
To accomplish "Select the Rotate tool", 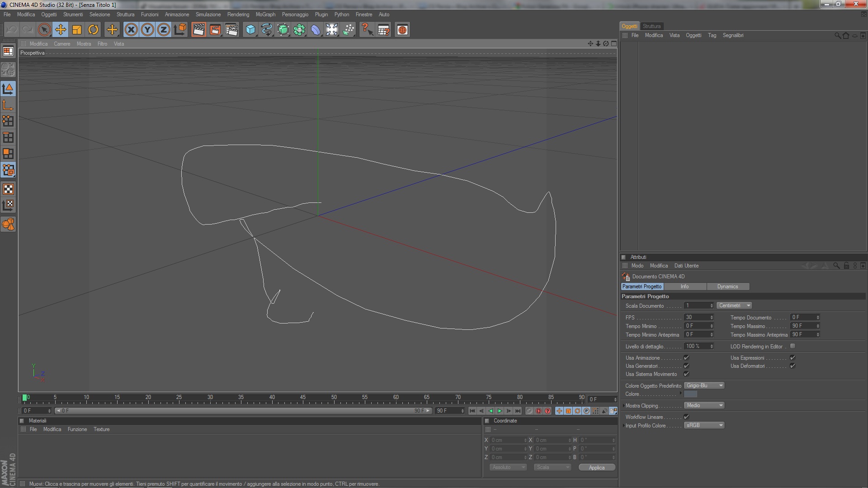I will pyautogui.click(x=93, y=30).
